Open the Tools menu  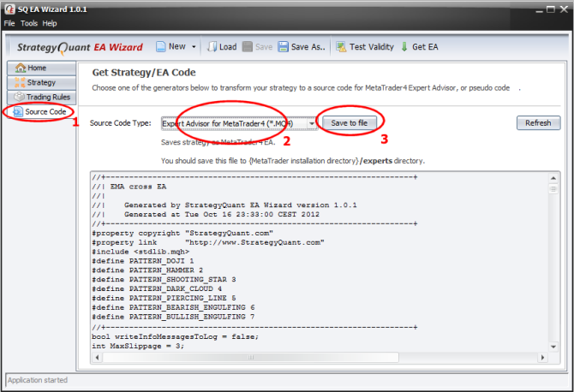click(x=29, y=23)
